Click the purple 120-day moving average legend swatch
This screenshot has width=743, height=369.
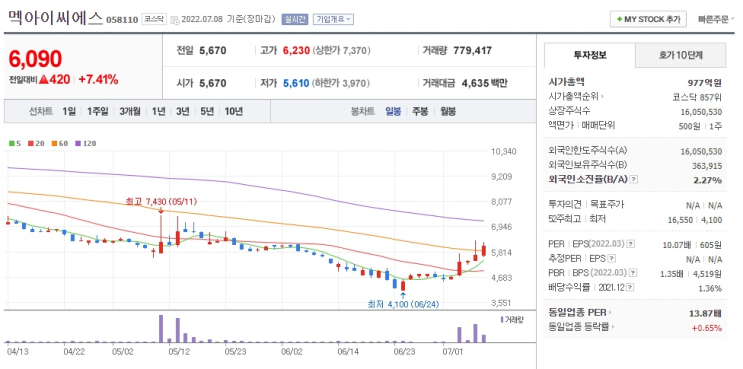78,143
